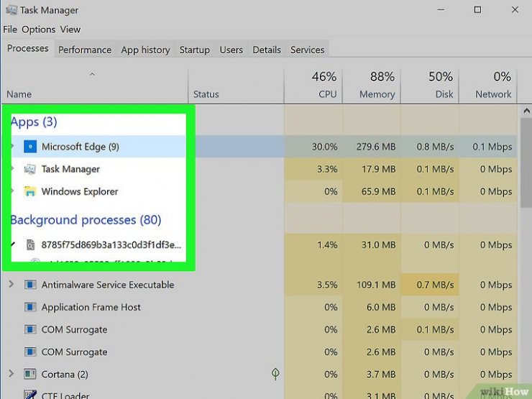Expand Antimalware Service Executable row

tap(12, 284)
